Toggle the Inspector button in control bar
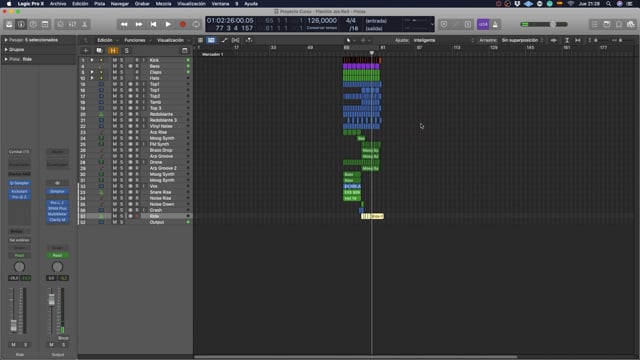 [x=21, y=24]
